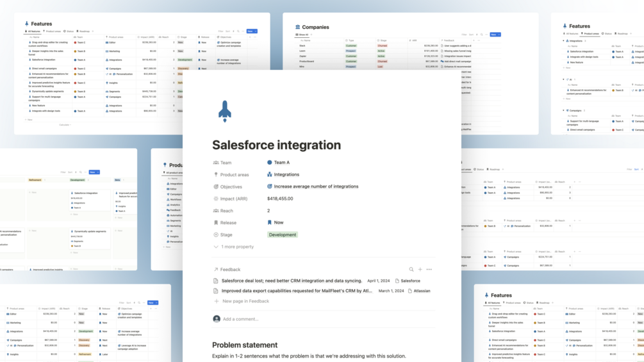
Task: Expand the 1 more property section
Action: tap(233, 247)
